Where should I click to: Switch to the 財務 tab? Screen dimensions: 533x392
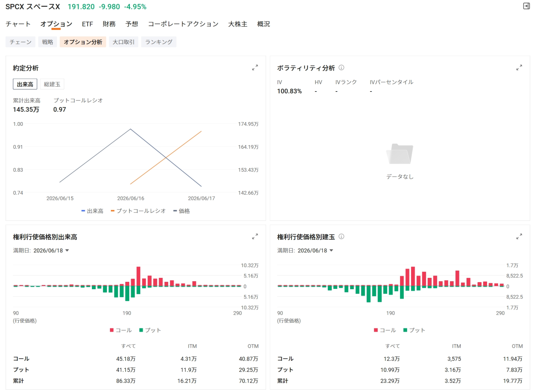pos(109,24)
